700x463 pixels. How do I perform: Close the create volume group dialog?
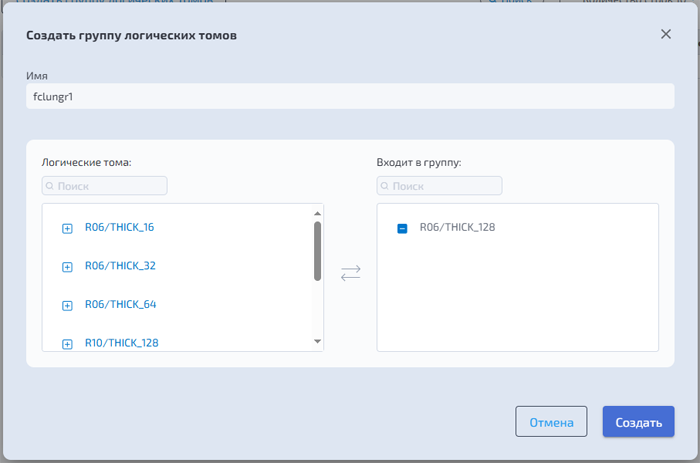(x=666, y=34)
